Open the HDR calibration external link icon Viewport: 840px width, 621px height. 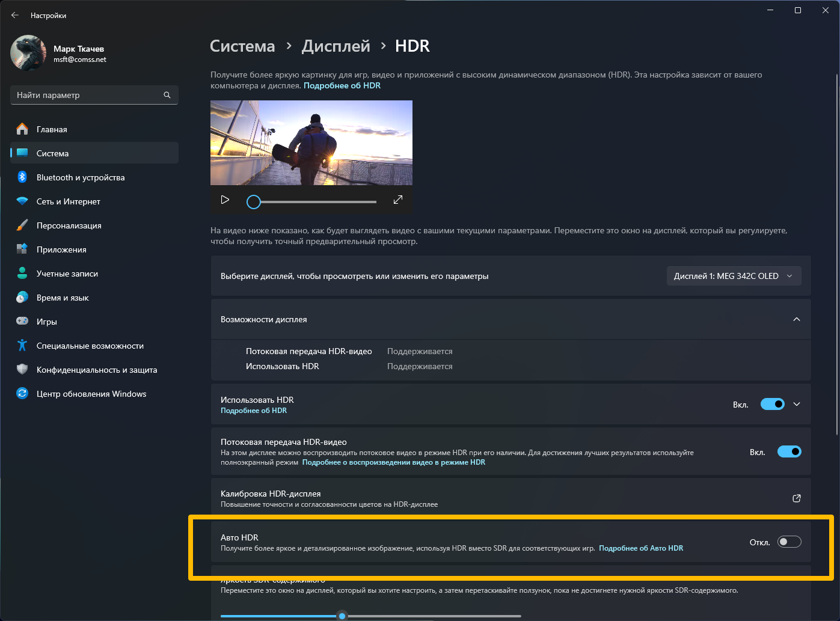pyautogui.click(x=797, y=498)
